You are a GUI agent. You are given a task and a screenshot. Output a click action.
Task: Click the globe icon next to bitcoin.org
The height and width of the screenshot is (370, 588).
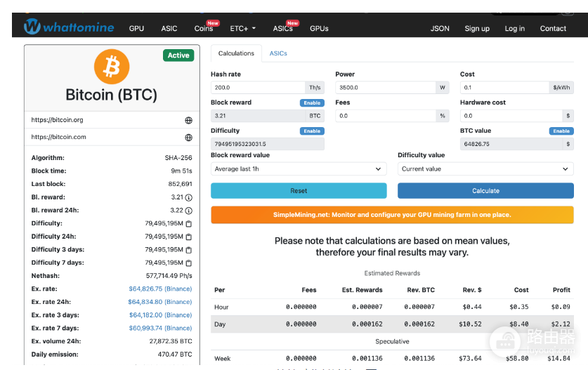click(189, 120)
